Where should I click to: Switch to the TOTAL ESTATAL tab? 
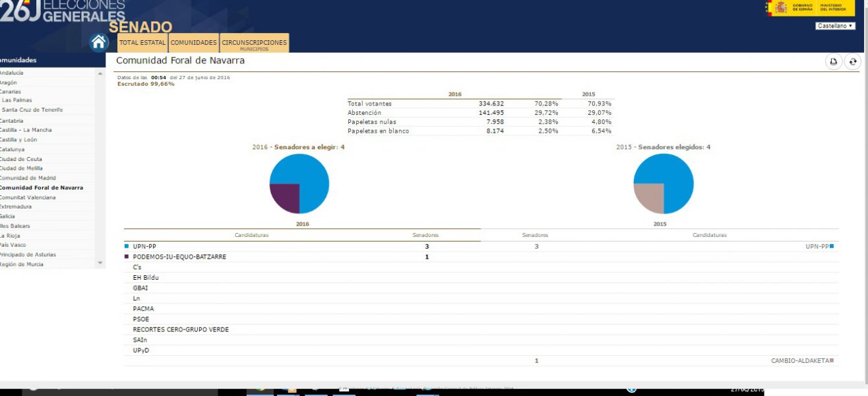click(142, 43)
